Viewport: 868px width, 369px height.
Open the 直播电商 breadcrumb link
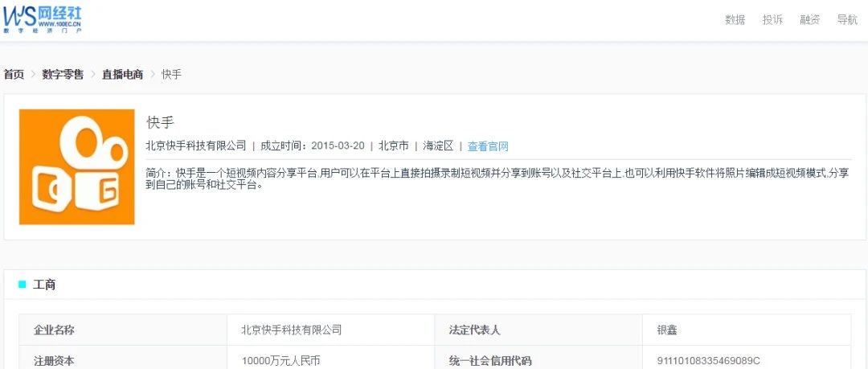[122, 74]
